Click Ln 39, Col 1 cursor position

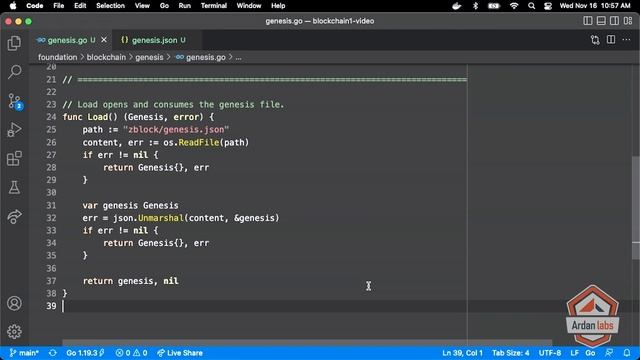point(462,353)
